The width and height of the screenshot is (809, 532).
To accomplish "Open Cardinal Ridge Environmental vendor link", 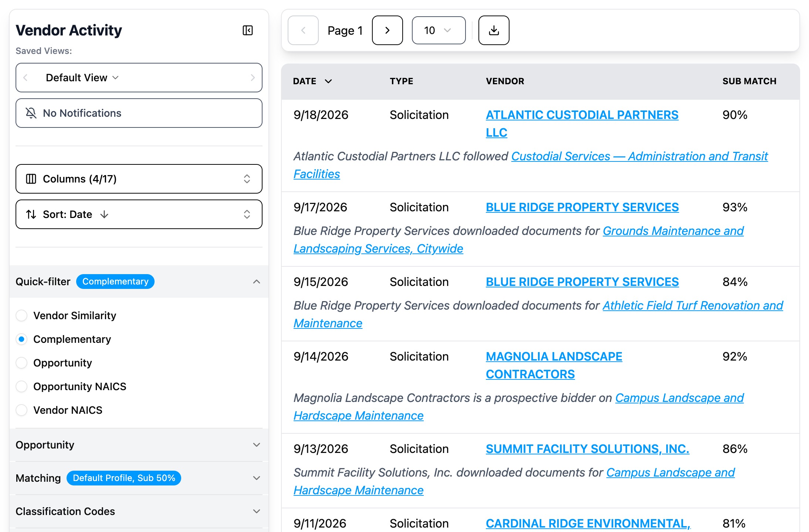I will click(x=588, y=524).
